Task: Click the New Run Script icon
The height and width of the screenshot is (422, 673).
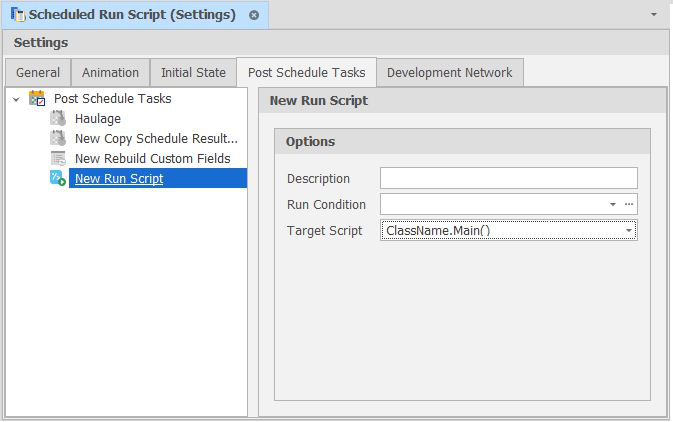Action: point(58,179)
